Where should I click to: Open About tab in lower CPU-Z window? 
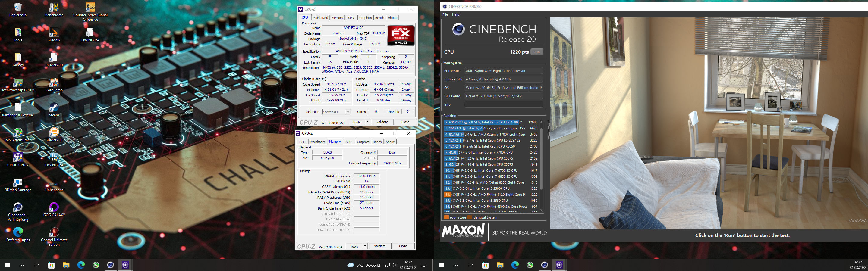(x=390, y=142)
